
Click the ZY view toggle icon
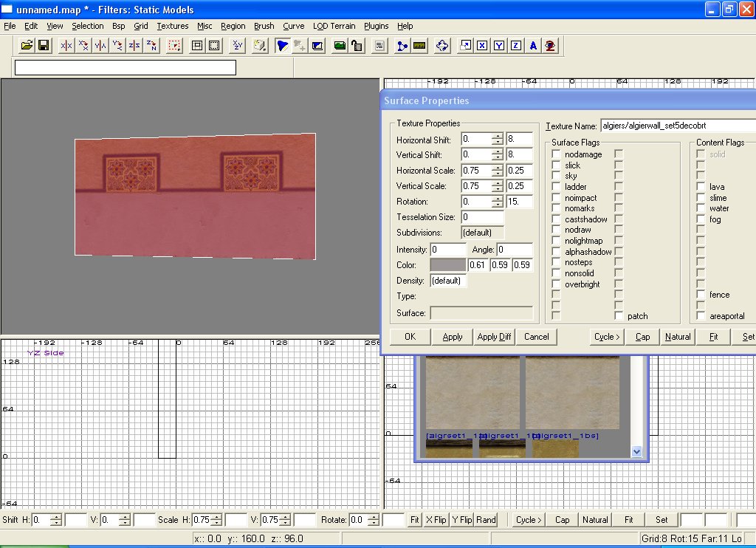click(237, 46)
